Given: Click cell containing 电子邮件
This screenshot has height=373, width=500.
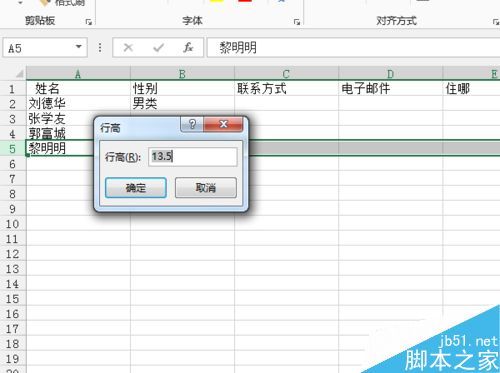Looking at the screenshot, I should (x=390, y=89).
